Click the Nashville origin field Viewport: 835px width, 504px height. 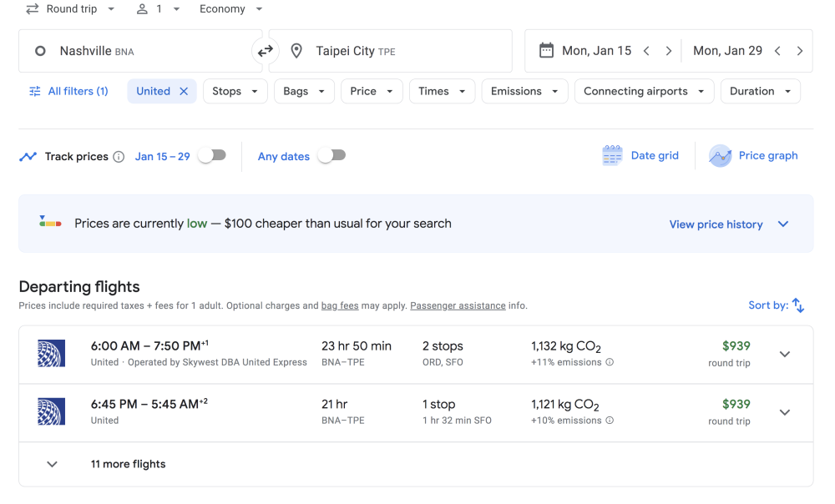tap(134, 51)
